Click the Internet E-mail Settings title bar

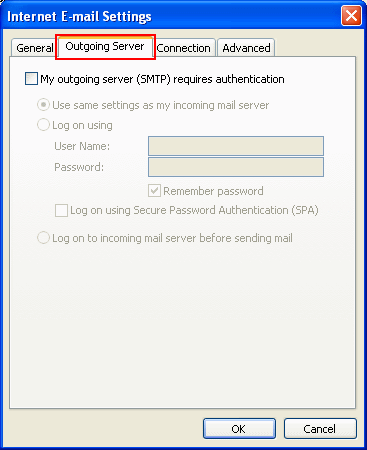(x=173, y=16)
